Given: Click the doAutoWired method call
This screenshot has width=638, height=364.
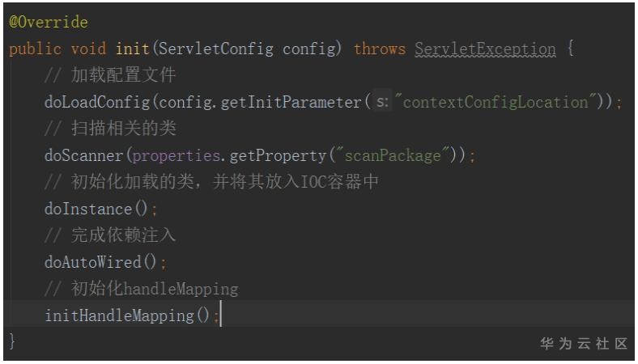Looking at the screenshot, I should (x=94, y=262).
